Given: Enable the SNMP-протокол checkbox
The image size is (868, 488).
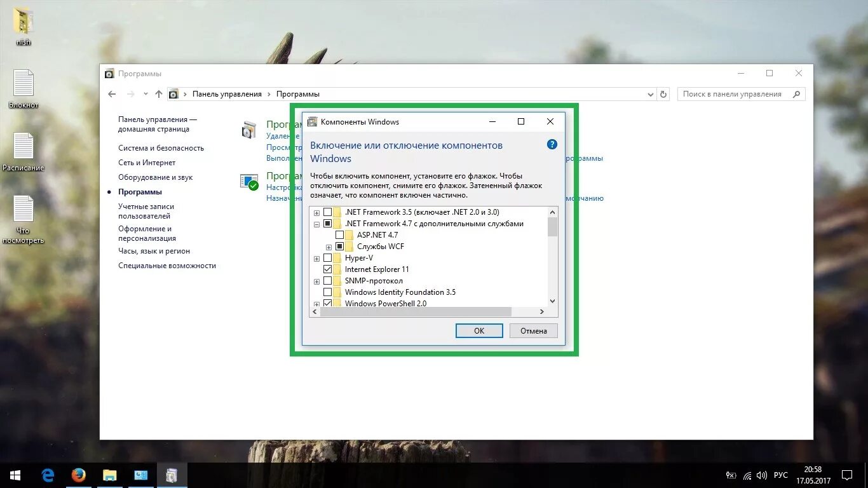Looking at the screenshot, I should tap(328, 281).
